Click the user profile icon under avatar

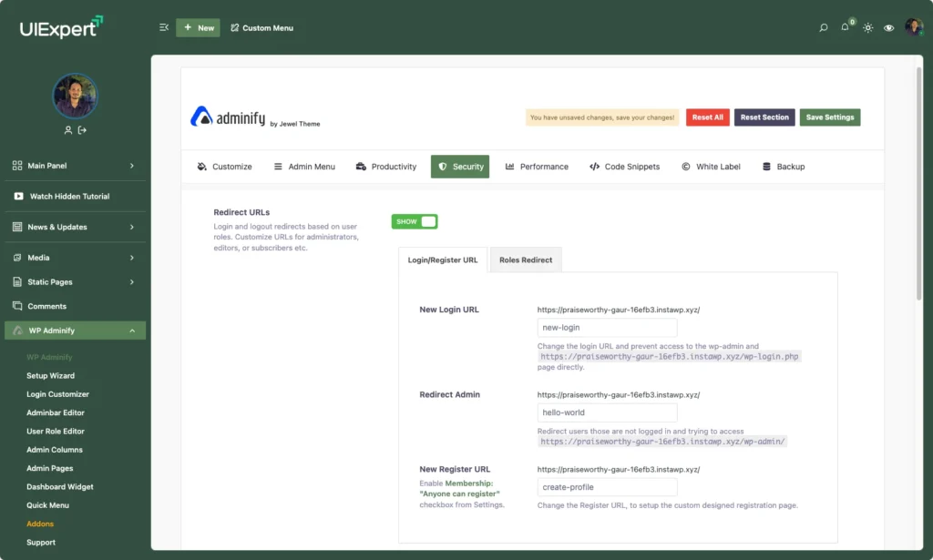tap(67, 130)
